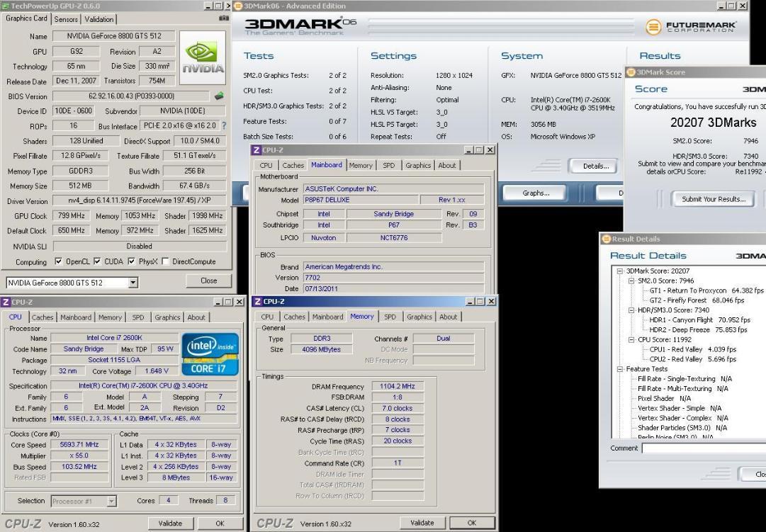The image size is (766, 532).
Task: Click the CPU-Z Mainboard window title icon
Action: click(257, 149)
